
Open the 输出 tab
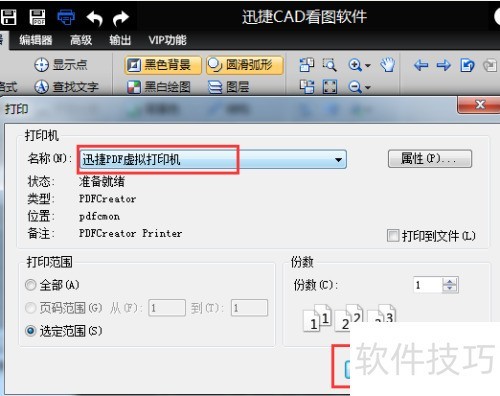[x=120, y=40]
